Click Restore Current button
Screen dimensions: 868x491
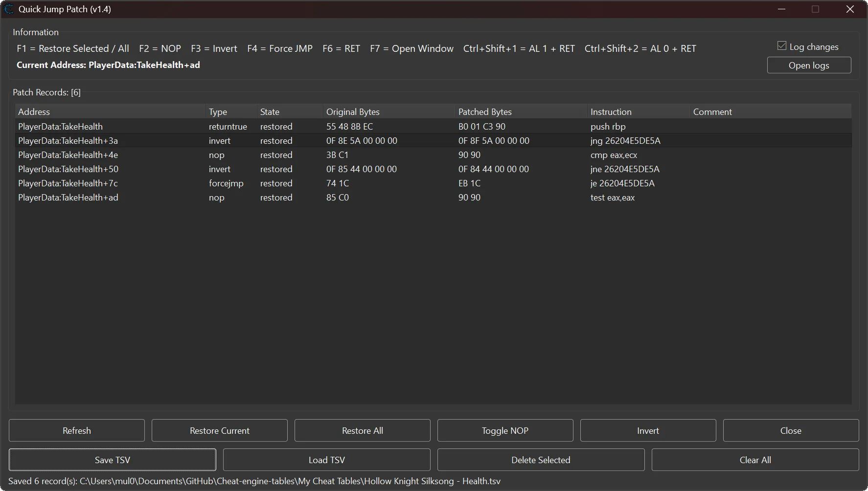coord(220,431)
